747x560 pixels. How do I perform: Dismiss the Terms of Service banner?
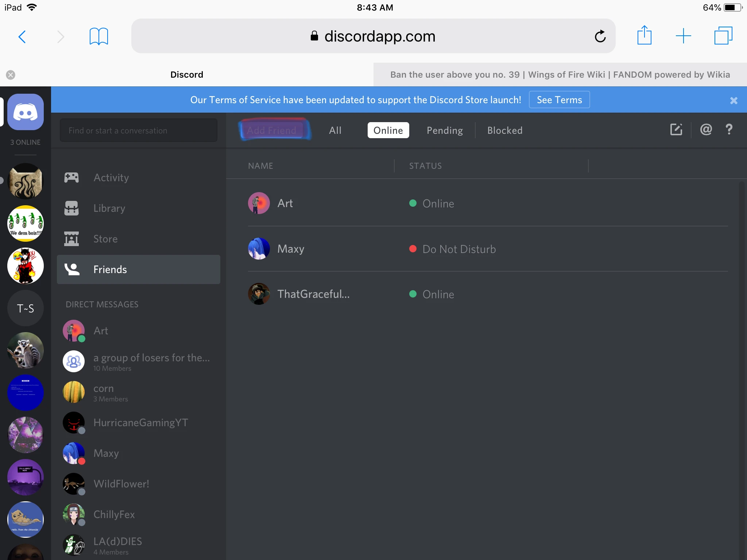(x=734, y=100)
